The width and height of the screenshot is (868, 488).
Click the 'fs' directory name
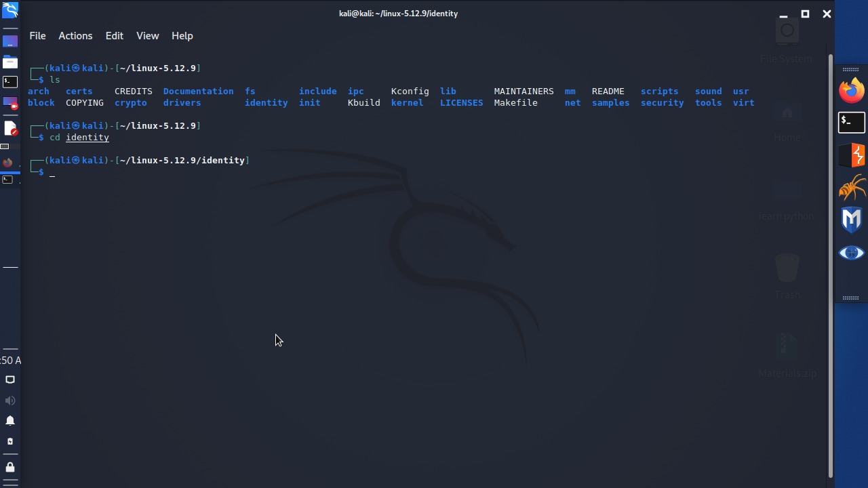click(250, 91)
